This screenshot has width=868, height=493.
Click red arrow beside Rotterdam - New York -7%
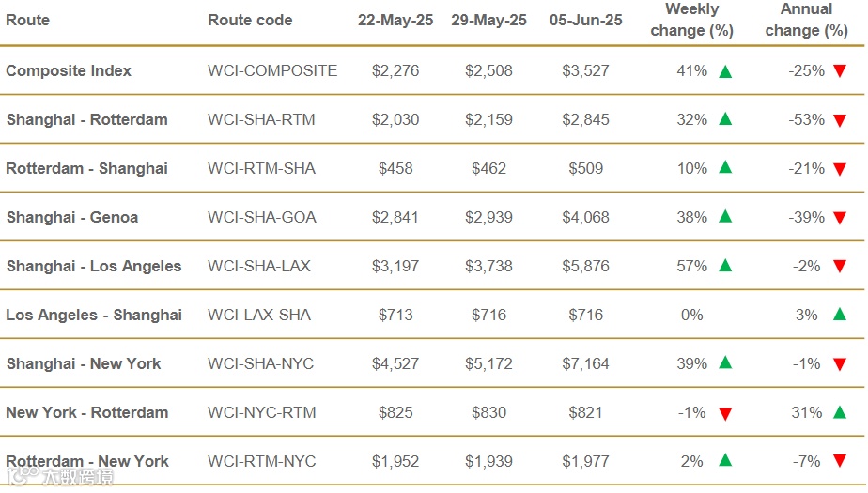click(839, 462)
